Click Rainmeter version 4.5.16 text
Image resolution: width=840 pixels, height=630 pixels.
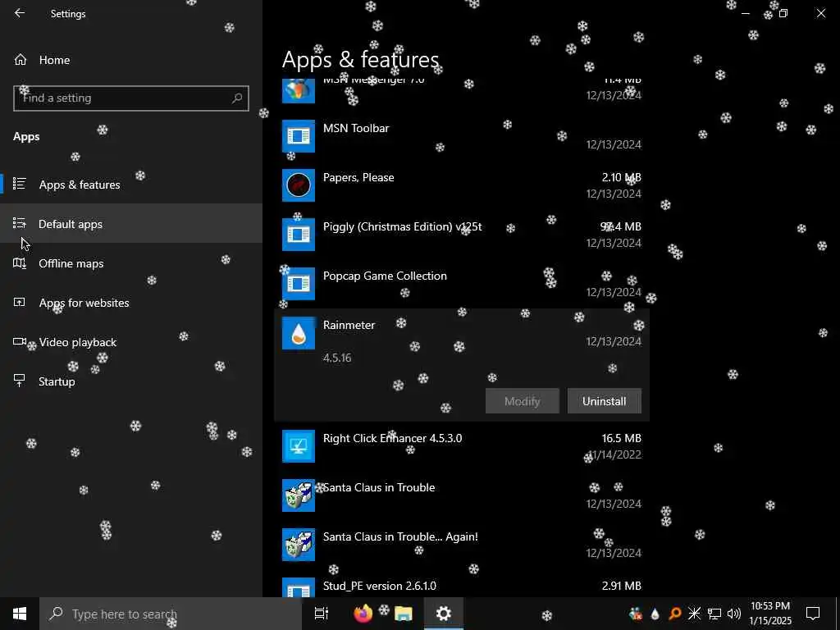click(x=337, y=358)
